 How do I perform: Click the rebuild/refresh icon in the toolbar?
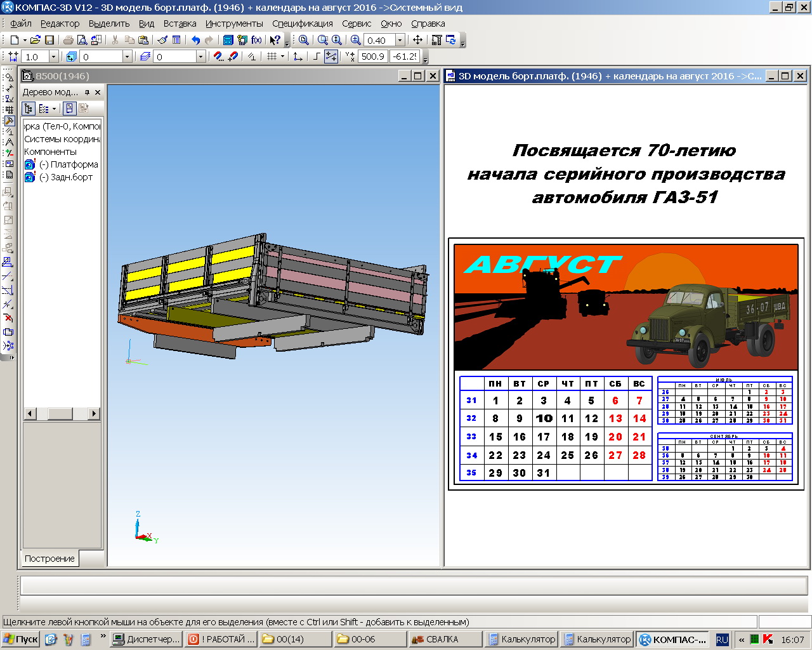tap(451, 40)
